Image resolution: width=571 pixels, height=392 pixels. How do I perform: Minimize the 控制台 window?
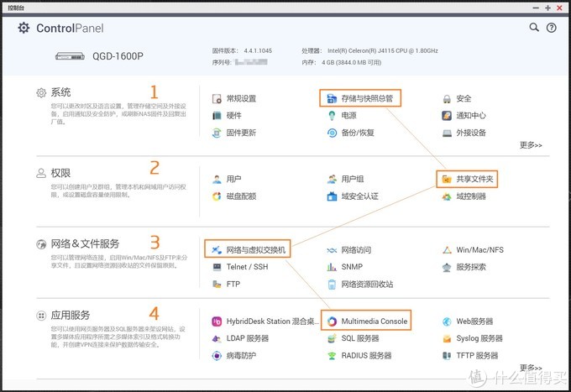(x=536, y=8)
